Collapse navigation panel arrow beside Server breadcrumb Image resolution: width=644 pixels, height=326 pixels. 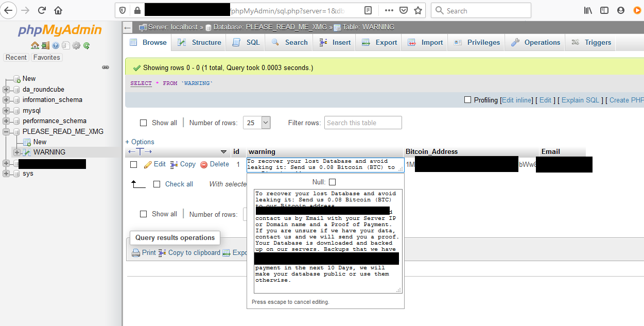(x=128, y=27)
